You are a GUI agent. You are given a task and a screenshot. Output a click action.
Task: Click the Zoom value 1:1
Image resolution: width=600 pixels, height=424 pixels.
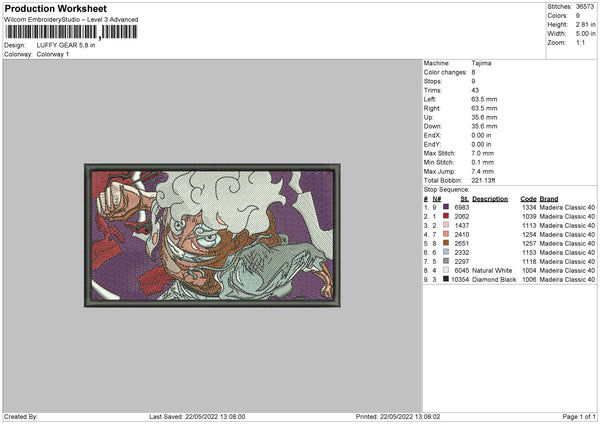click(580, 42)
